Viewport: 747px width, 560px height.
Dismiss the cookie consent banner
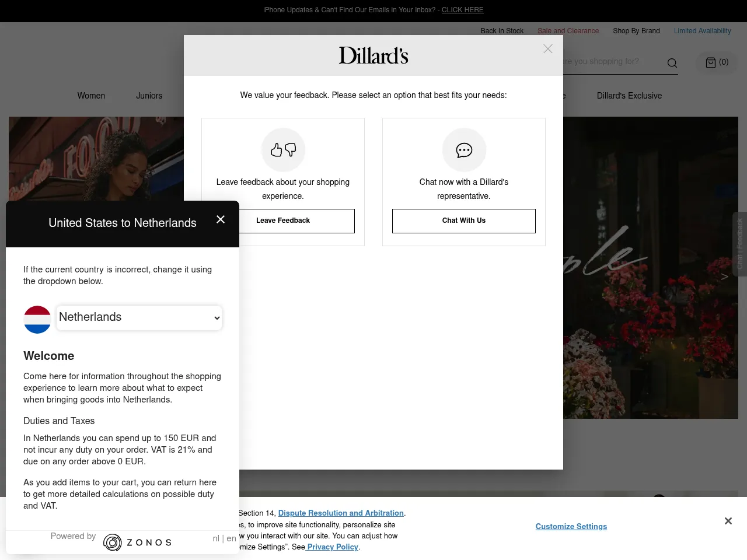tap(728, 520)
